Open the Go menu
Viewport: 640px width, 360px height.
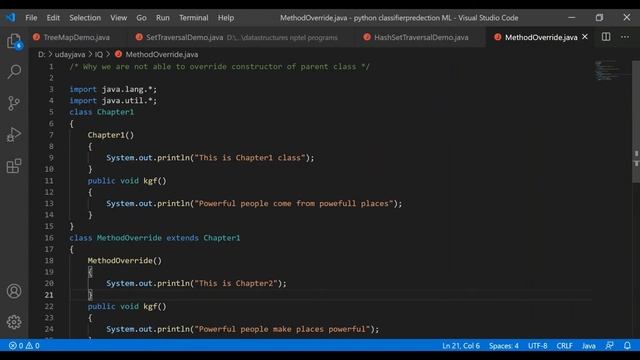141,18
